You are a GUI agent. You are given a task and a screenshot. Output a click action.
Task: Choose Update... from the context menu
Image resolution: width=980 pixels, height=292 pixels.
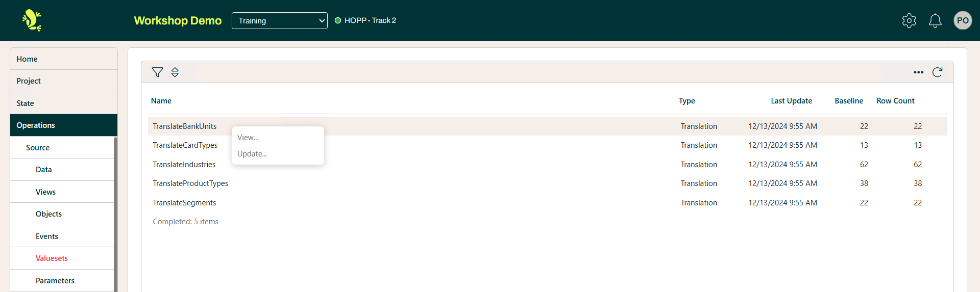tap(252, 154)
